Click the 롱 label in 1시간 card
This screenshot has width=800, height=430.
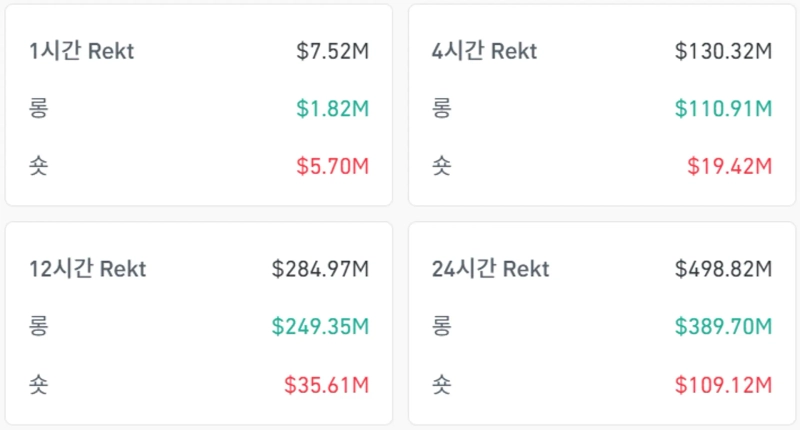click(40, 108)
